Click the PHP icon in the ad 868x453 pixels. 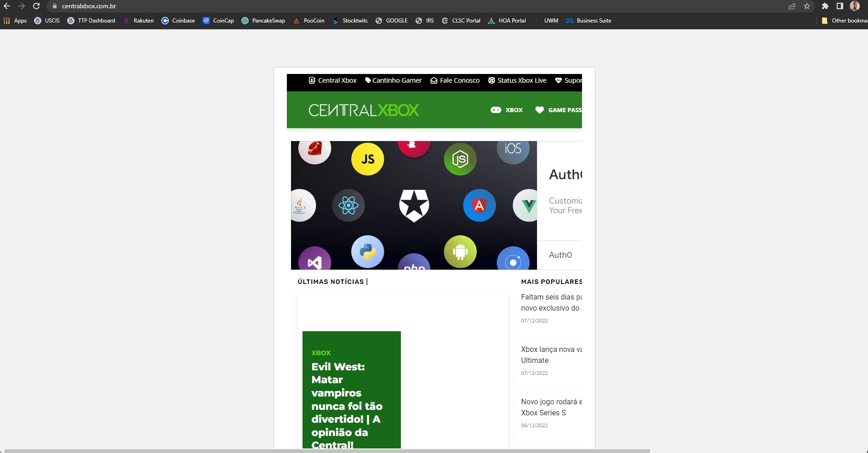[414, 262]
